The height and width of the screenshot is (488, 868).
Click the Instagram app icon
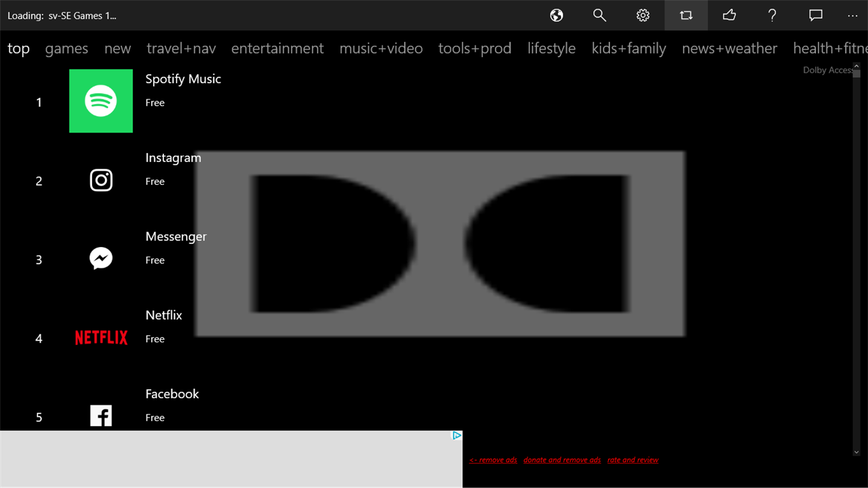[x=101, y=180]
